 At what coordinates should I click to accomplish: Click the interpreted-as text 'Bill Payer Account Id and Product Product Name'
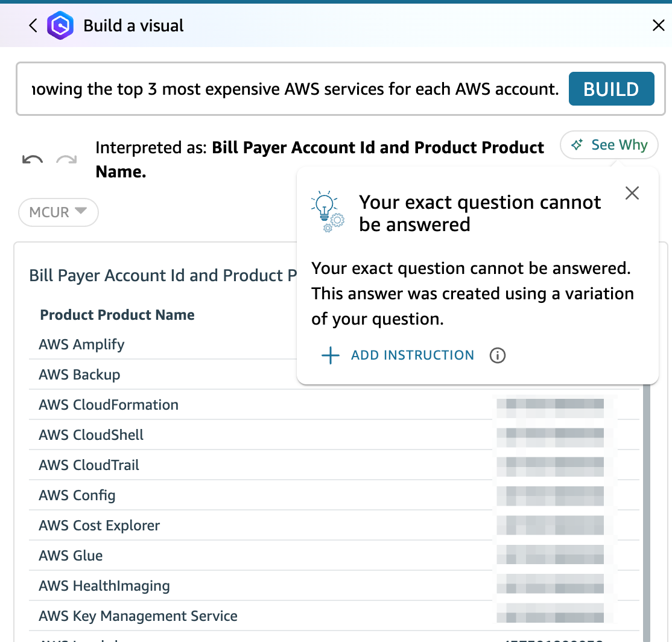(x=319, y=159)
